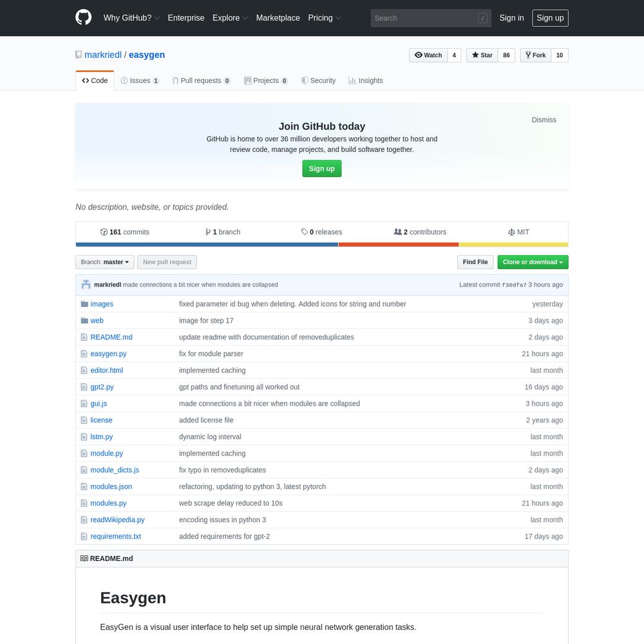The image size is (644, 644).
Task: Open the Insights tab
Action: click(x=366, y=80)
